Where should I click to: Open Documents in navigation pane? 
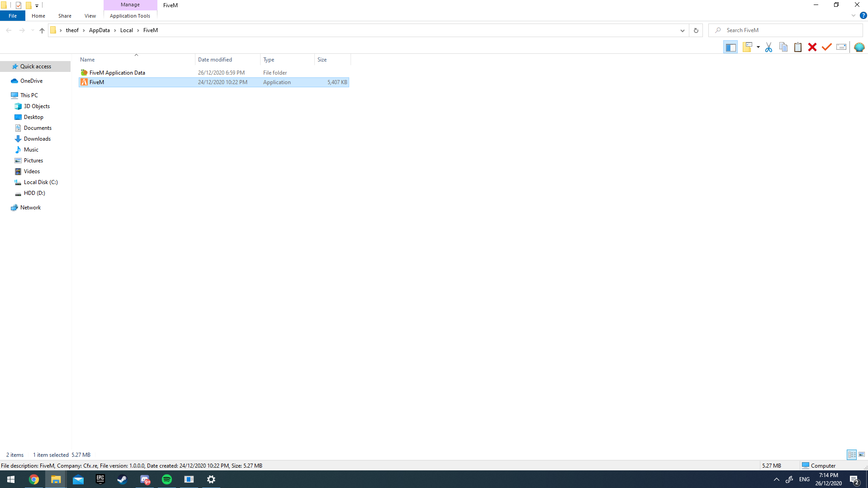pos(38,128)
